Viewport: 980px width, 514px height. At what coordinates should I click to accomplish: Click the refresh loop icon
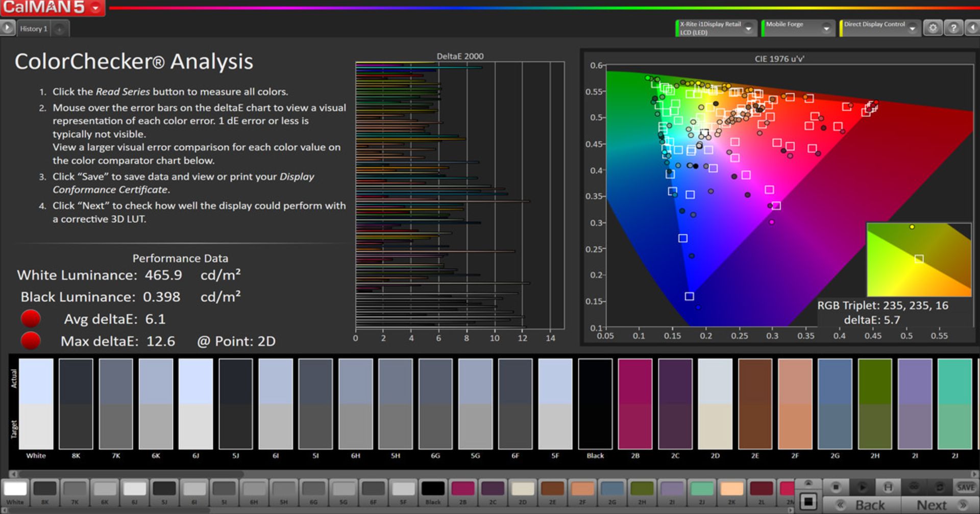(940, 487)
